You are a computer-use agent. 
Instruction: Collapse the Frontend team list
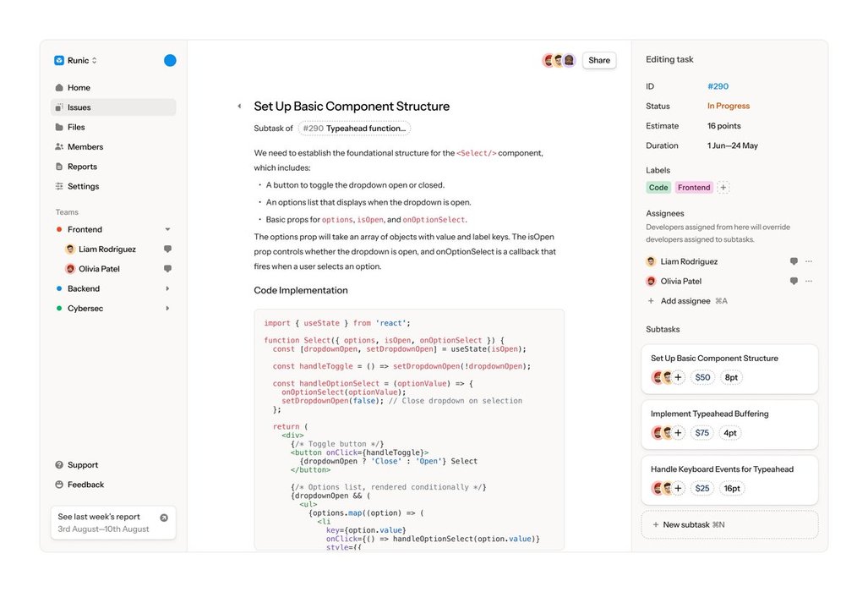[167, 230]
